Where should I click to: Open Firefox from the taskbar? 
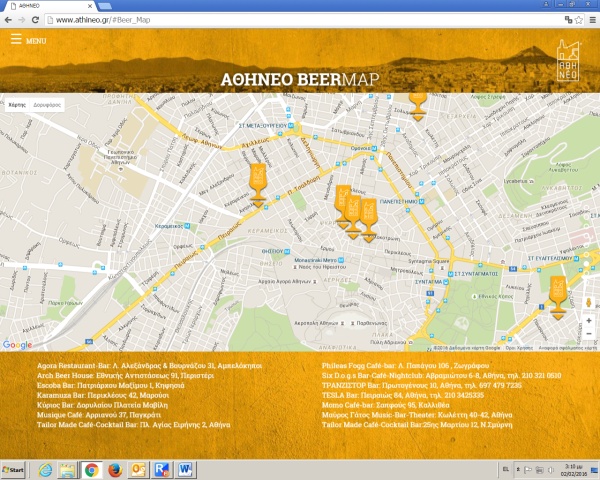tap(114, 469)
